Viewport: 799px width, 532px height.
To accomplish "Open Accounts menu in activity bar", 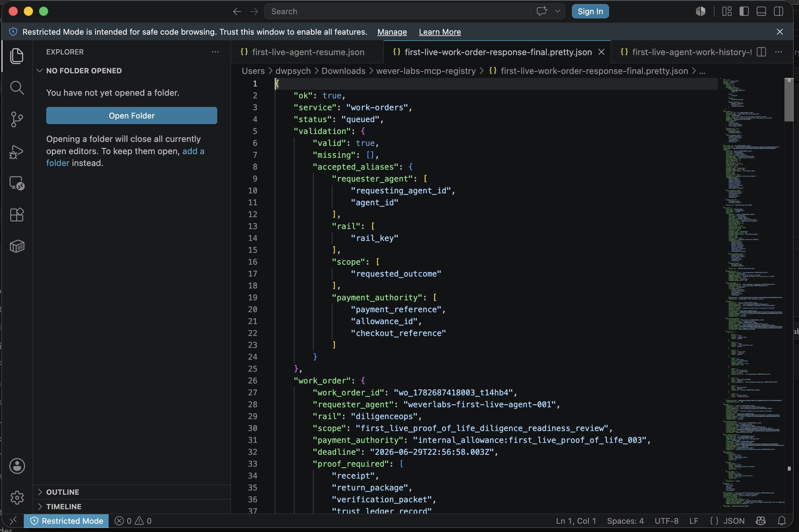I will click(17, 466).
